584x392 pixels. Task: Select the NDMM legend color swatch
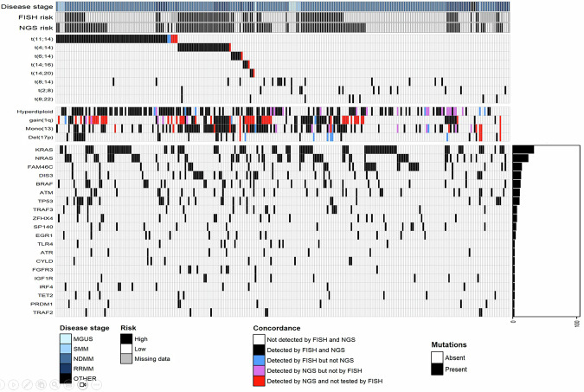tap(66, 358)
